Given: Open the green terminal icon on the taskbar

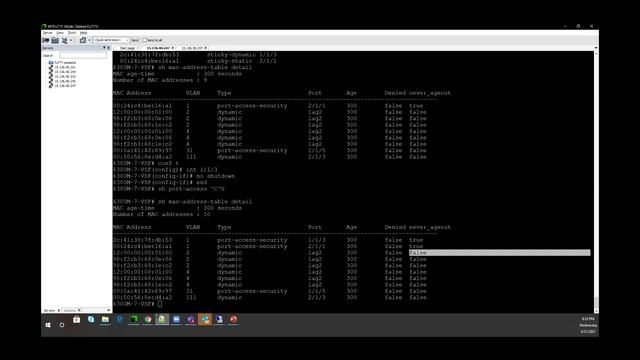Looking at the screenshot, I should pos(133,320).
